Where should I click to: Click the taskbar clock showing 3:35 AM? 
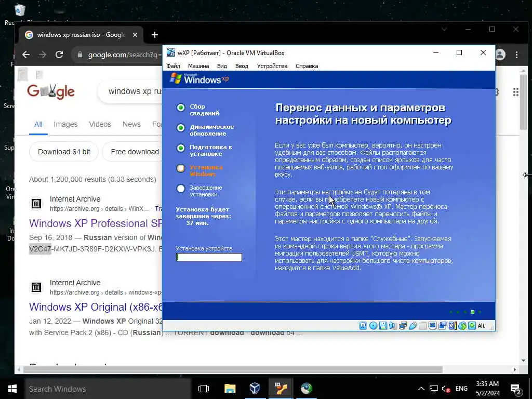point(487,389)
